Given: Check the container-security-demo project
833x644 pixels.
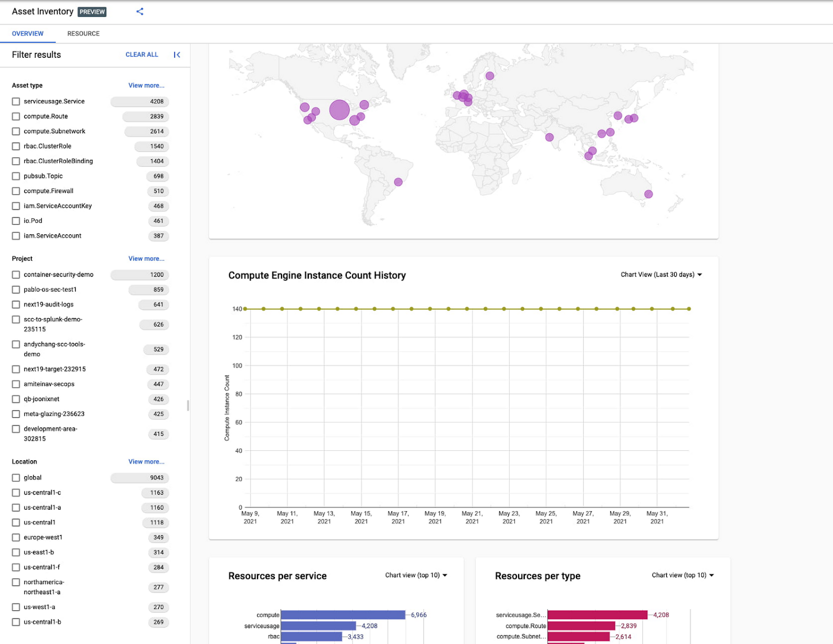Looking at the screenshot, I should tap(16, 274).
